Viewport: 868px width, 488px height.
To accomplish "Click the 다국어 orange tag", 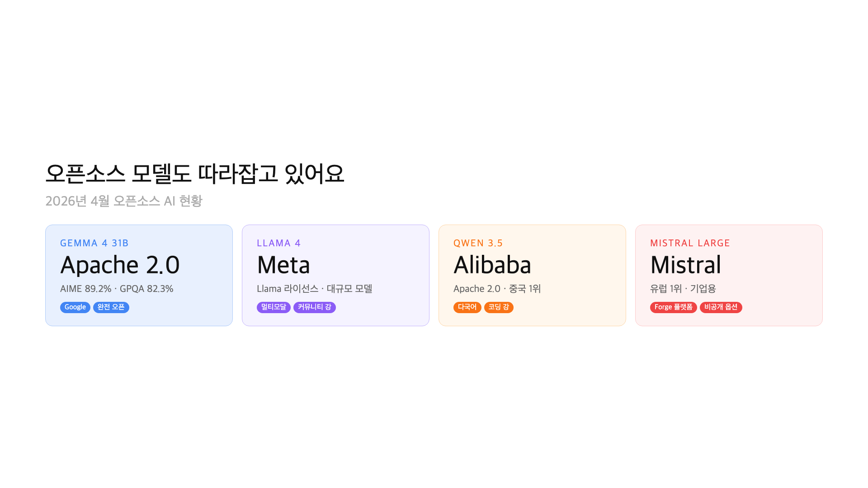I will point(467,307).
